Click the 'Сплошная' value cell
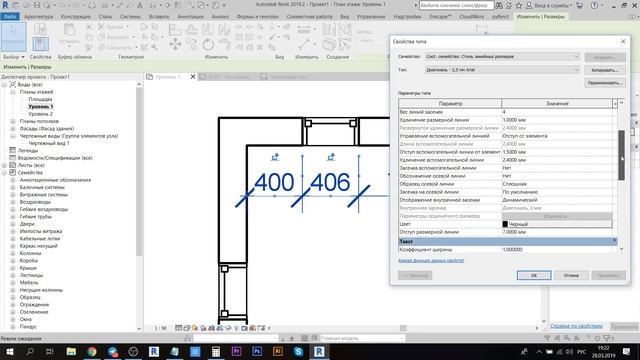640x360 pixels. [557, 184]
